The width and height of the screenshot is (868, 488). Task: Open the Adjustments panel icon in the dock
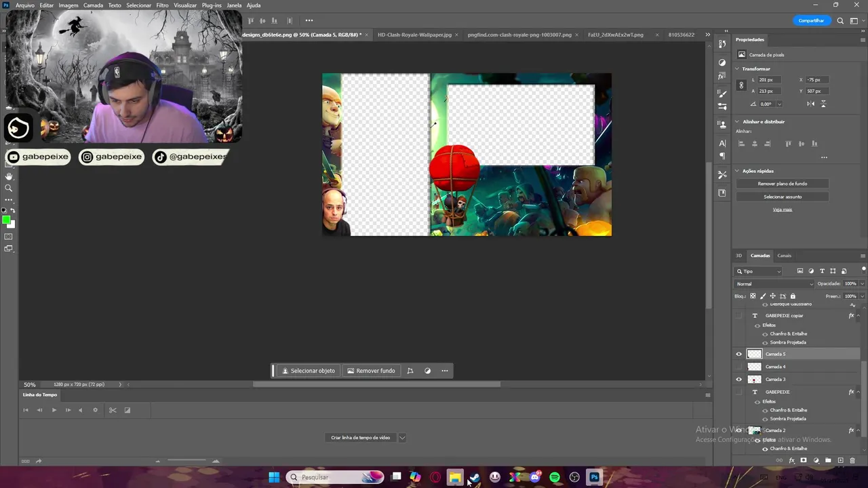722,62
